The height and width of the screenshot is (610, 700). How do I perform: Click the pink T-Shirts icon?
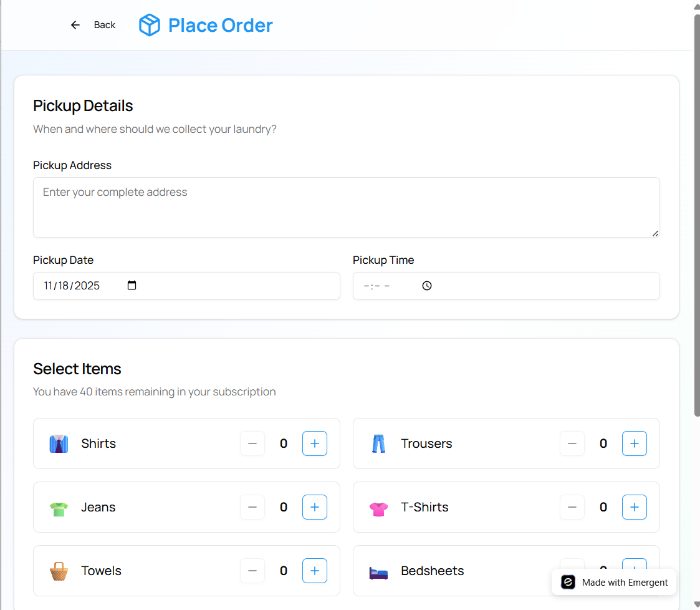pos(378,506)
